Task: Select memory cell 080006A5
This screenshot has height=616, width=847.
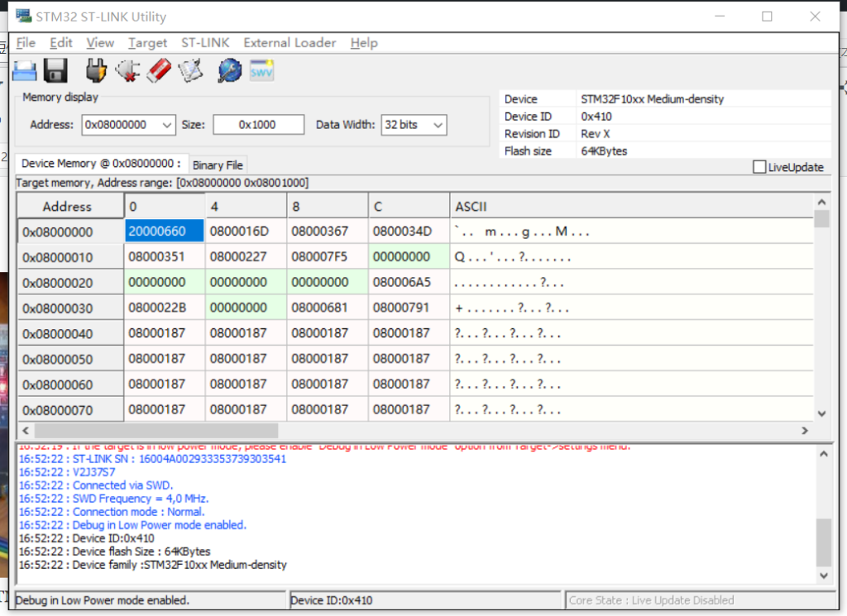Action: click(x=409, y=282)
